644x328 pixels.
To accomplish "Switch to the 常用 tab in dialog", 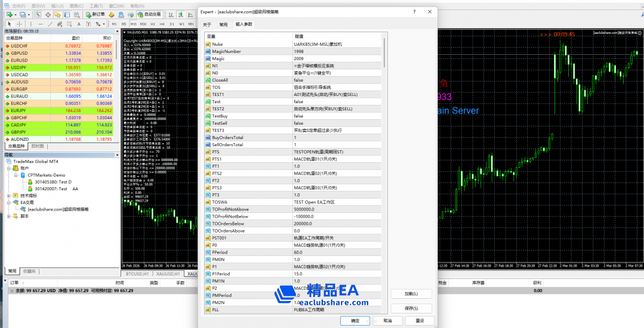I will click(x=223, y=24).
